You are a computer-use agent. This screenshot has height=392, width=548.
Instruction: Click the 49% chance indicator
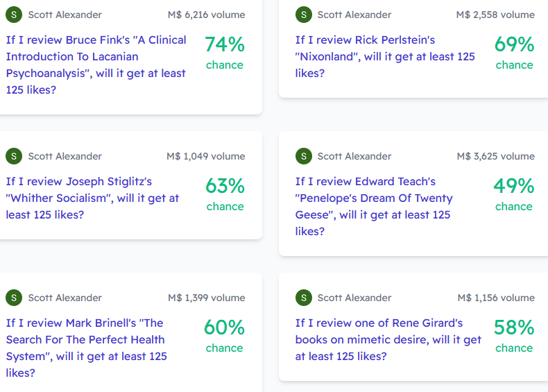(514, 194)
